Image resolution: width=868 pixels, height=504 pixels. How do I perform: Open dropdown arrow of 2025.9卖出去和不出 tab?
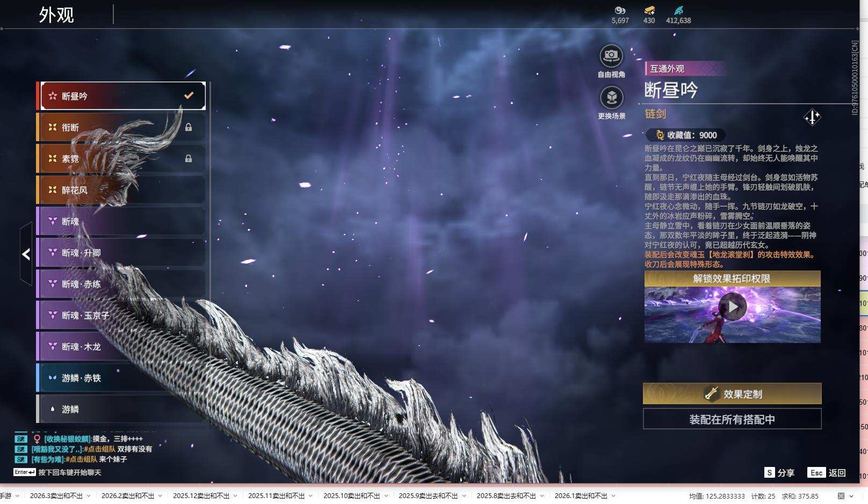[x=464, y=496]
